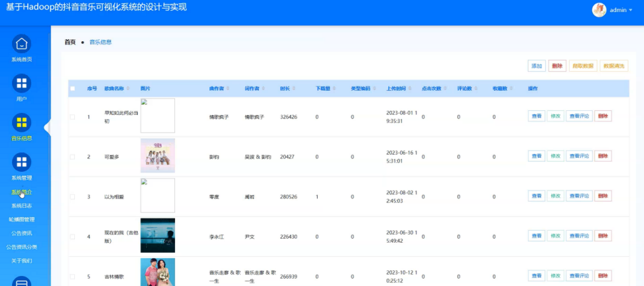Click the broken image for 以为相爱
This screenshot has width=644, height=286.
[x=157, y=195]
